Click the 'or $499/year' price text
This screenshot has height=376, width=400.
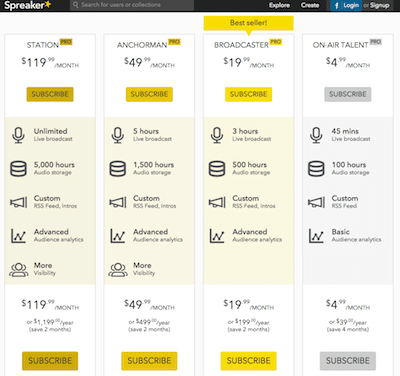click(149, 322)
